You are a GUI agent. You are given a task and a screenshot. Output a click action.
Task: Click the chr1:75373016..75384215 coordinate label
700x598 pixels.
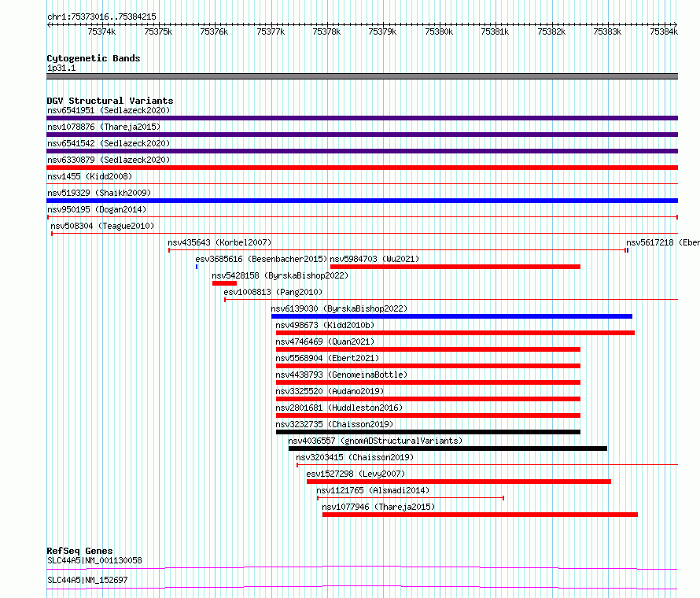pos(101,17)
